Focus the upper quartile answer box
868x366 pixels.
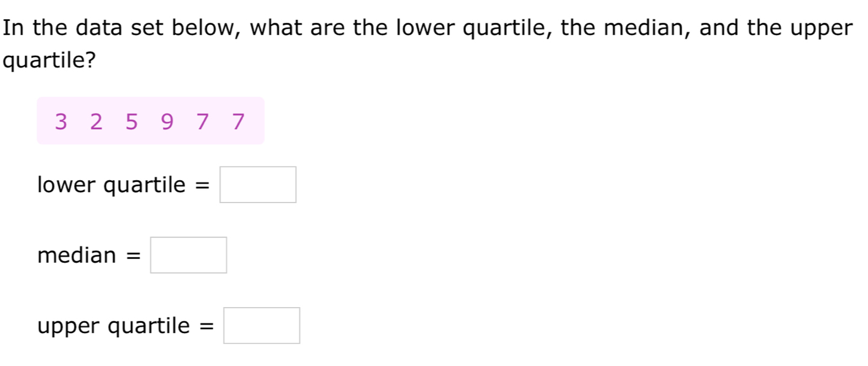pos(261,326)
